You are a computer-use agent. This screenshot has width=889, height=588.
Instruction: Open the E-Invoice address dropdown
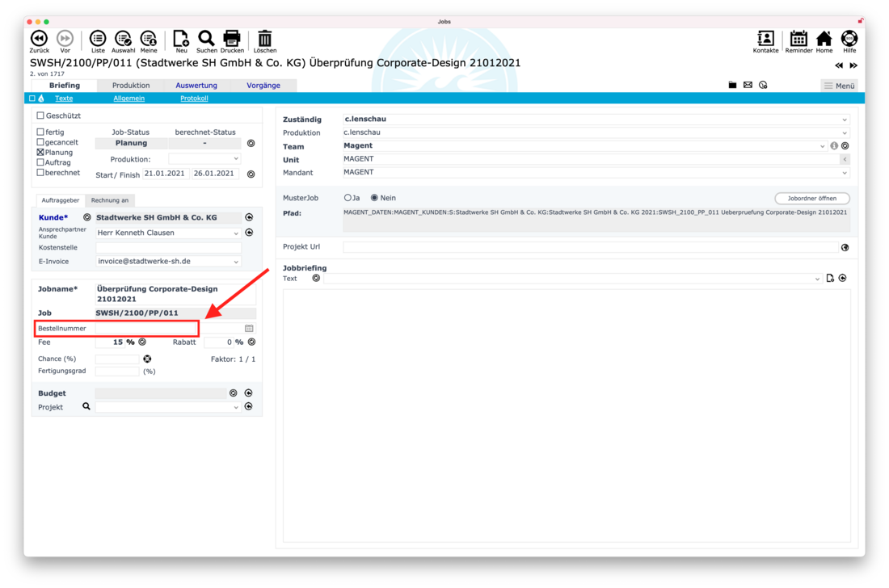pos(236,262)
